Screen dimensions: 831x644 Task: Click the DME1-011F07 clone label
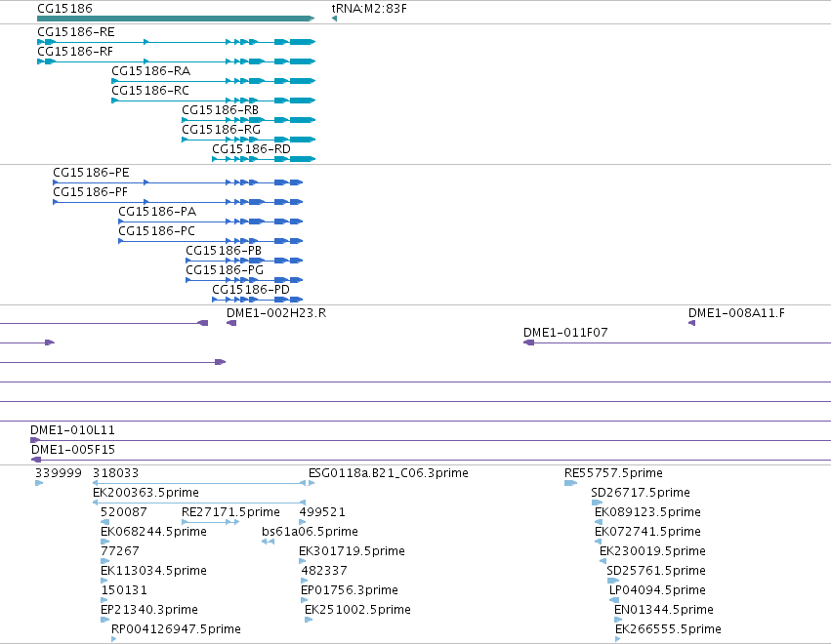coord(565,333)
